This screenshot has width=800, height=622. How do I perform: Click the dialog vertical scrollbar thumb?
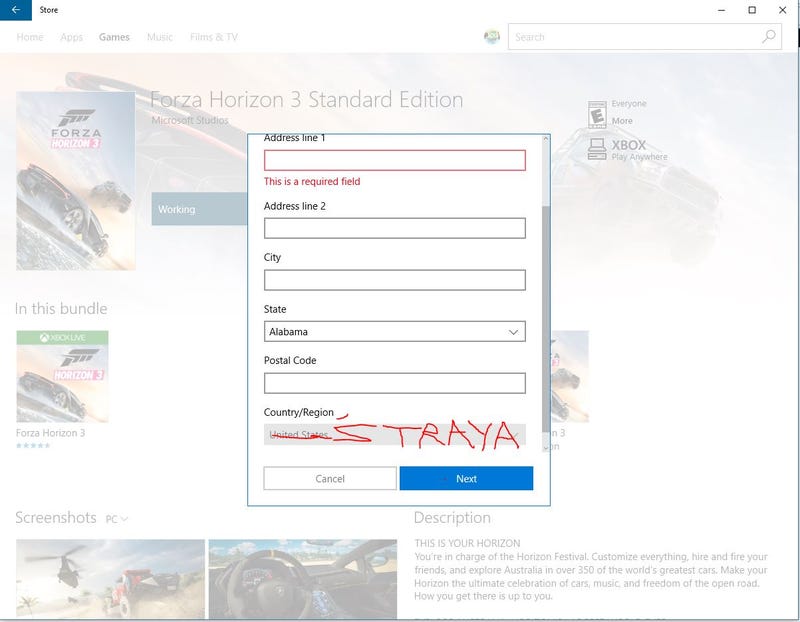pyautogui.click(x=546, y=319)
